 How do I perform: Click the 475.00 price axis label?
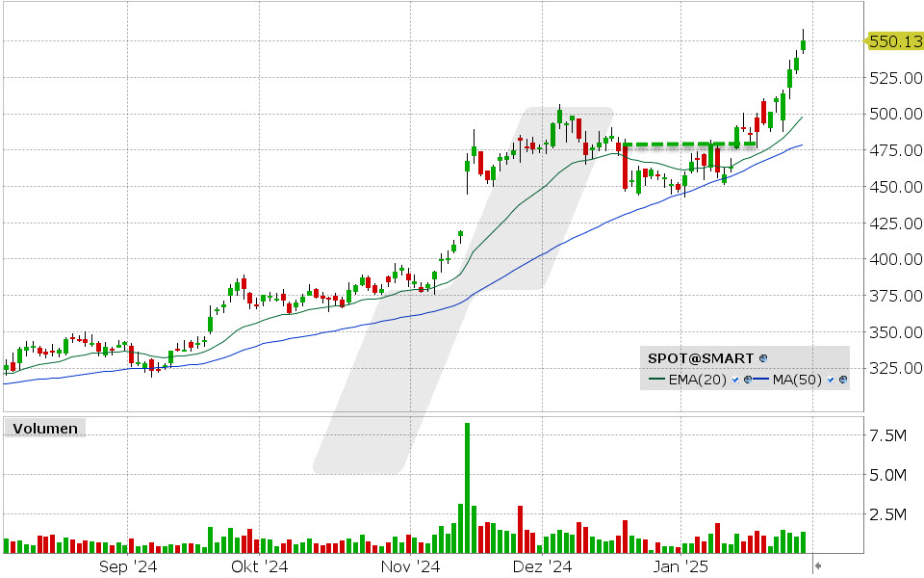[x=896, y=150]
